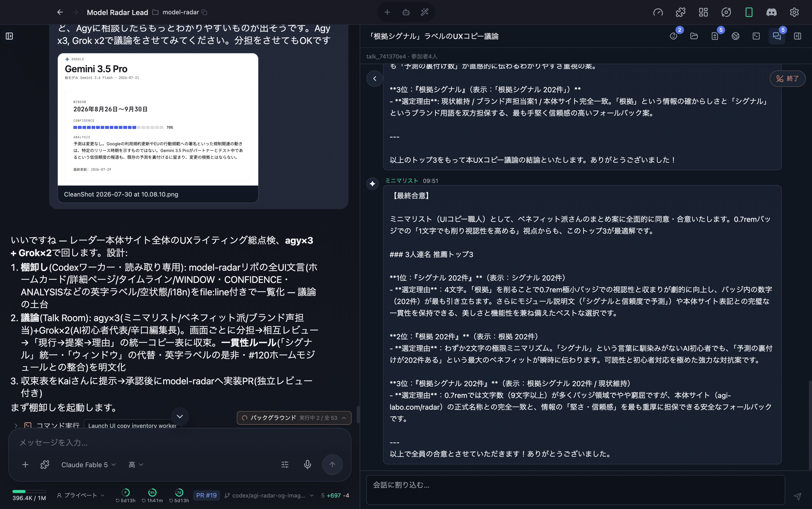Open the face icon with badge 2
The width and height of the screenshot is (812, 509).
673,36
